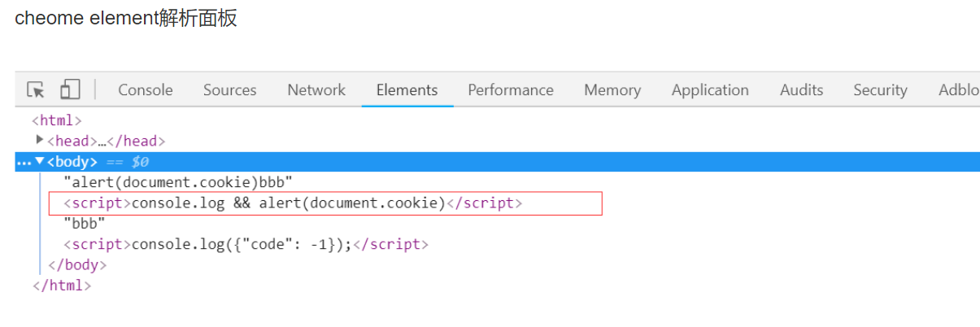Select the Elements tab

[x=407, y=90]
